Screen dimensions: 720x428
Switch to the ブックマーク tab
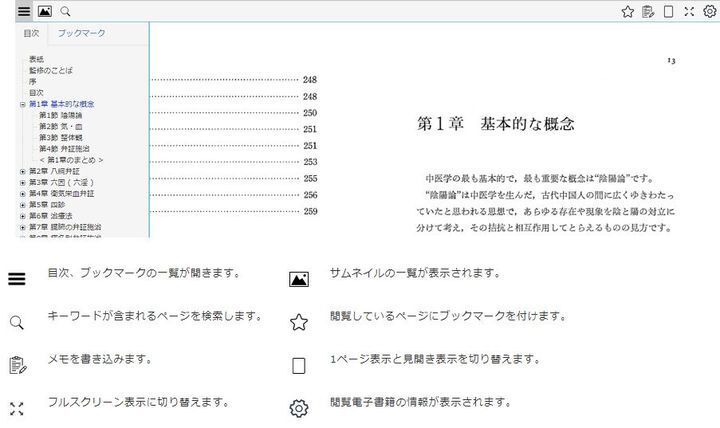point(81,33)
